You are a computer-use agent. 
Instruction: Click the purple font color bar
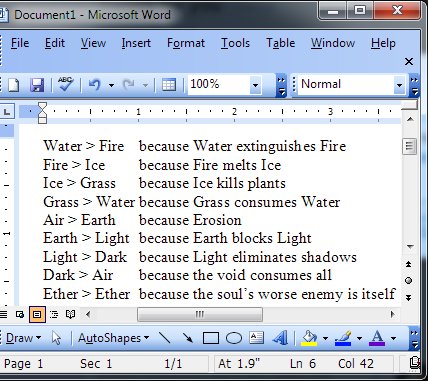pos(377,343)
